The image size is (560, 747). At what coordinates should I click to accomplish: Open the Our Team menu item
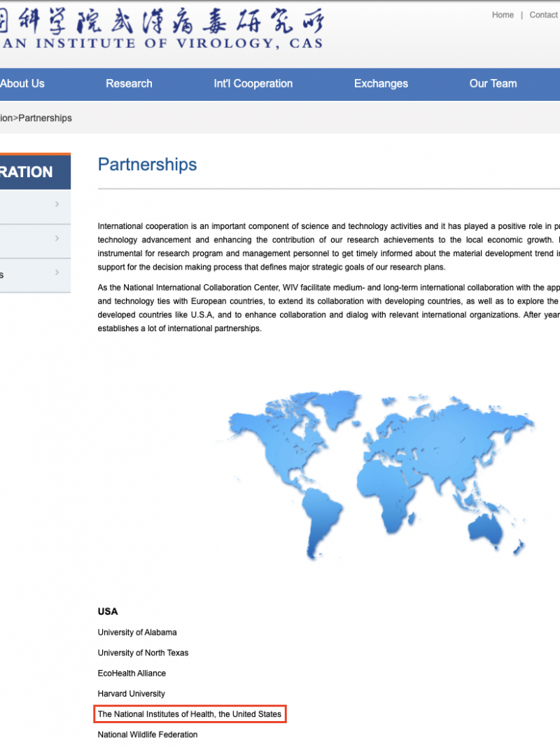(x=493, y=83)
